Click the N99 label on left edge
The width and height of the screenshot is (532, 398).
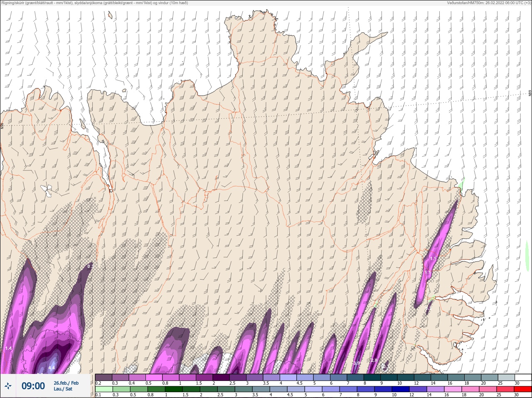pyautogui.click(x=2, y=125)
